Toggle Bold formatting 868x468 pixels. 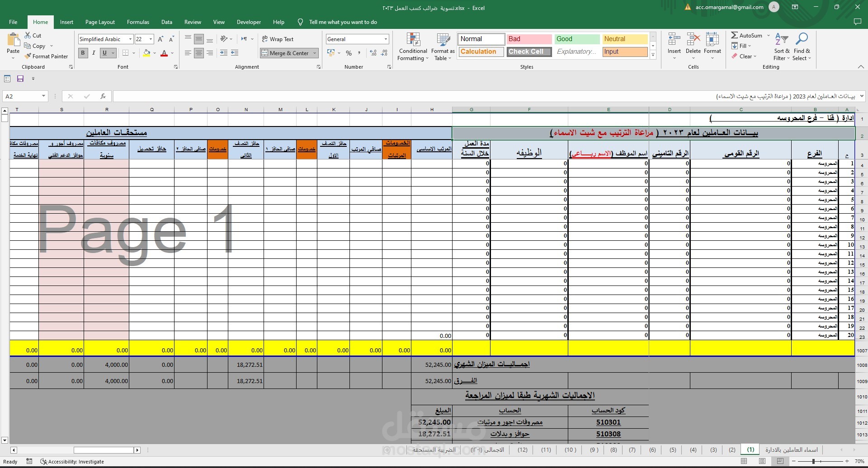point(83,53)
